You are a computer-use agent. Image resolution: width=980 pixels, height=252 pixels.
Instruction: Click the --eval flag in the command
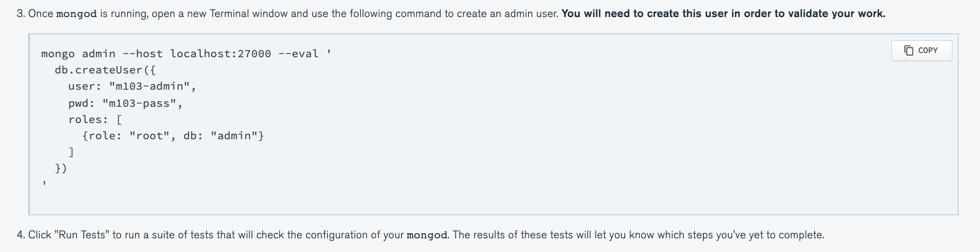pyautogui.click(x=298, y=54)
